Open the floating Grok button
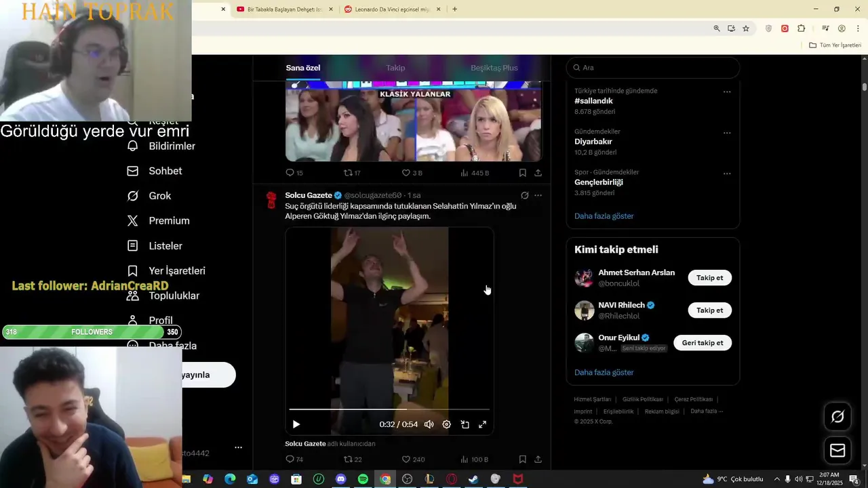This screenshot has height=488, width=868. click(837, 417)
